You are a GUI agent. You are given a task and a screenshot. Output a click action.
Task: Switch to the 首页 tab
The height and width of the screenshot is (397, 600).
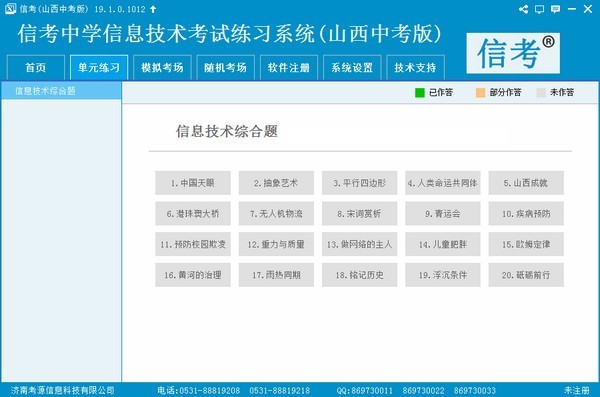(36, 68)
